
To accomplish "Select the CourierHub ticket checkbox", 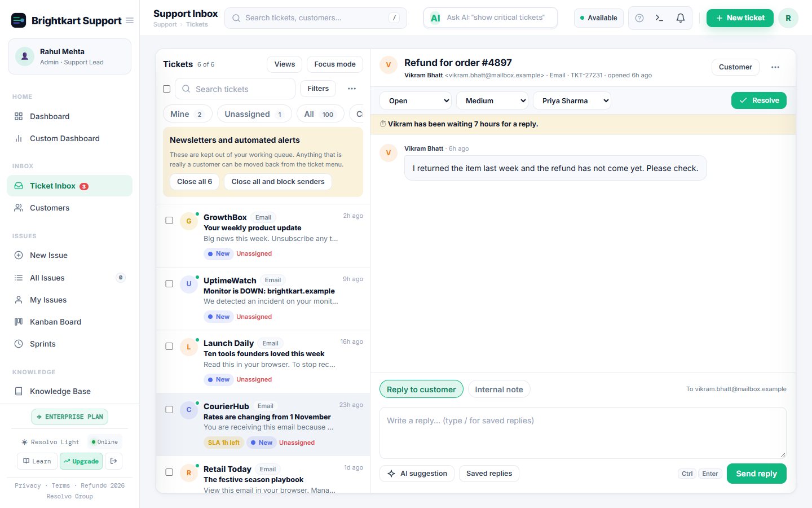I will tap(169, 410).
